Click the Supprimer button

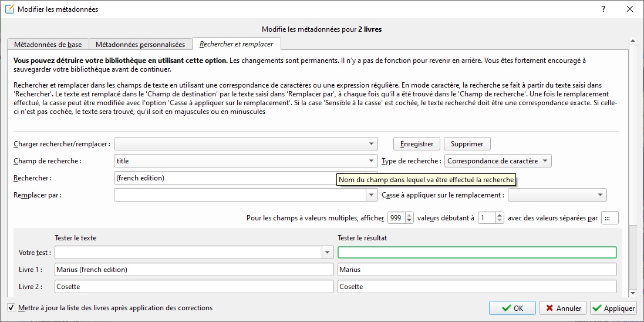point(467,144)
